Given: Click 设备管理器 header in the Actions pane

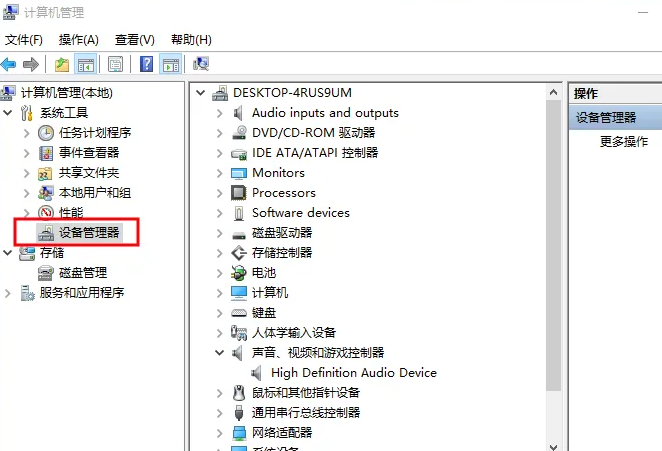Looking at the screenshot, I should coord(606,117).
